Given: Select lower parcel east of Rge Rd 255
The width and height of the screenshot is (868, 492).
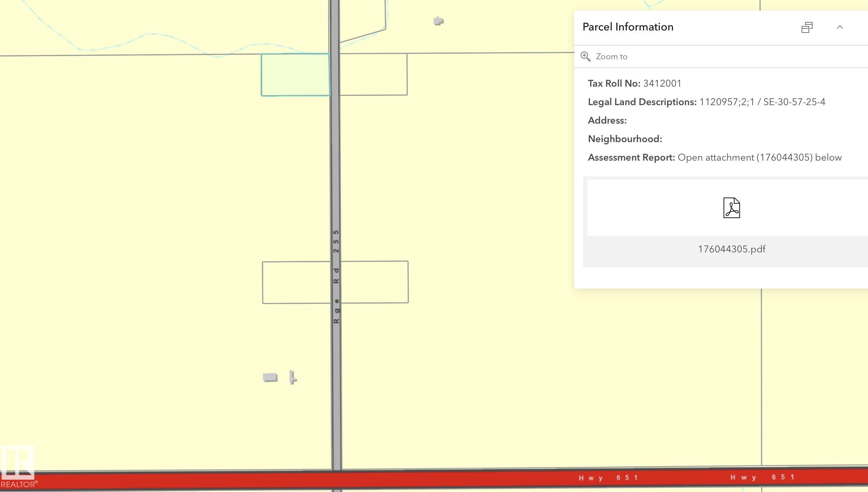Looking at the screenshot, I should click(x=374, y=282).
